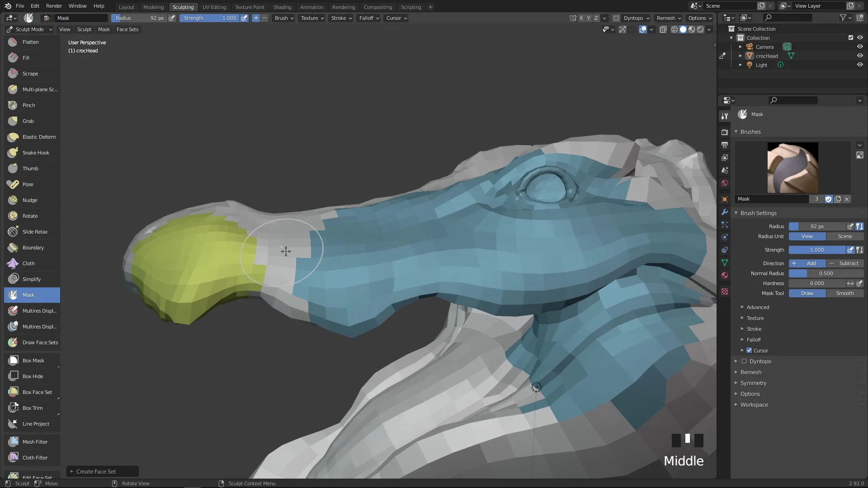The width and height of the screenshot is (868, 488).
Task: Switch Mask Tool to Smooth
Action: 844,293
